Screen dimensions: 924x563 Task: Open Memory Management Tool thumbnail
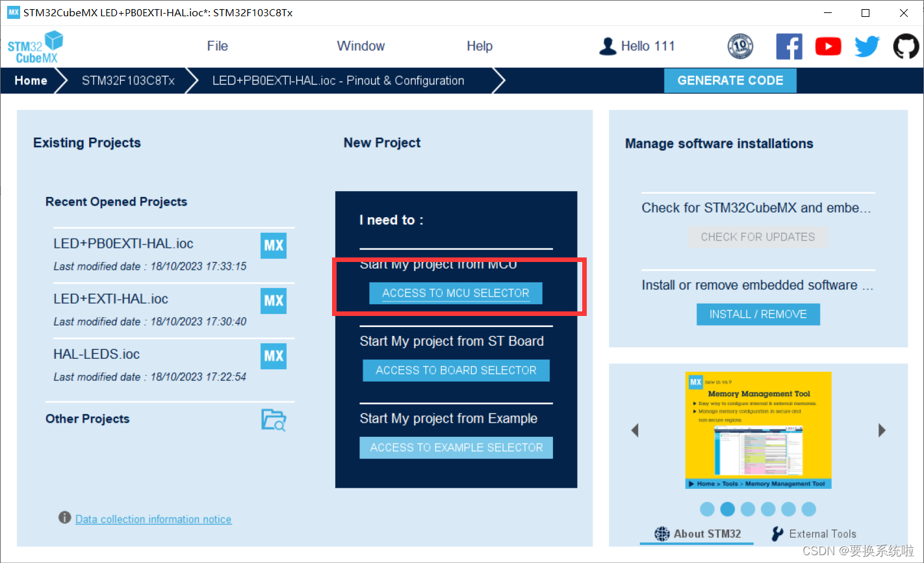pyautogui.click(x=758, y=430)
